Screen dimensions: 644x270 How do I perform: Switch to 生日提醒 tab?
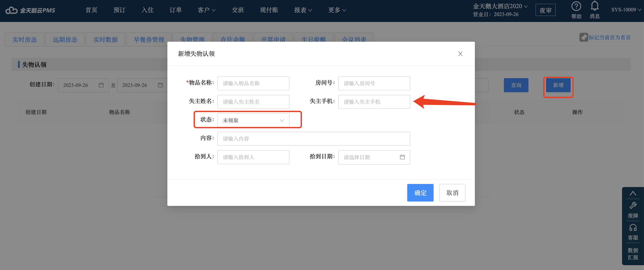[x=313, y=38]
